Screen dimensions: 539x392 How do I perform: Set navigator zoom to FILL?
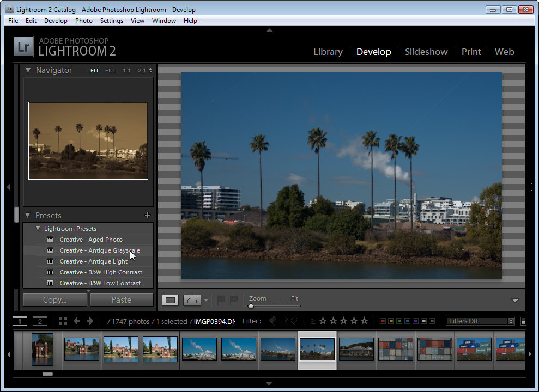click(111, 70)
